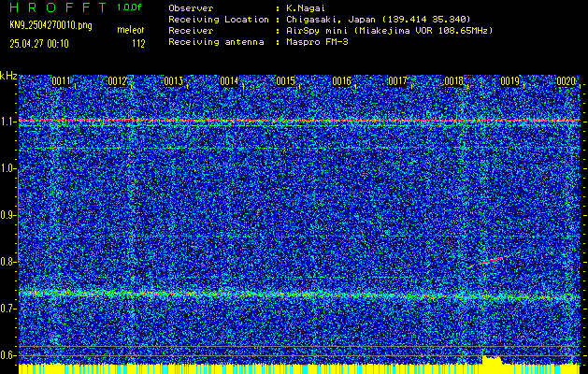This screenshot has width=588, height=374.
Task: Click the 0.8 frequency axis label
Action: click(8, 262)
